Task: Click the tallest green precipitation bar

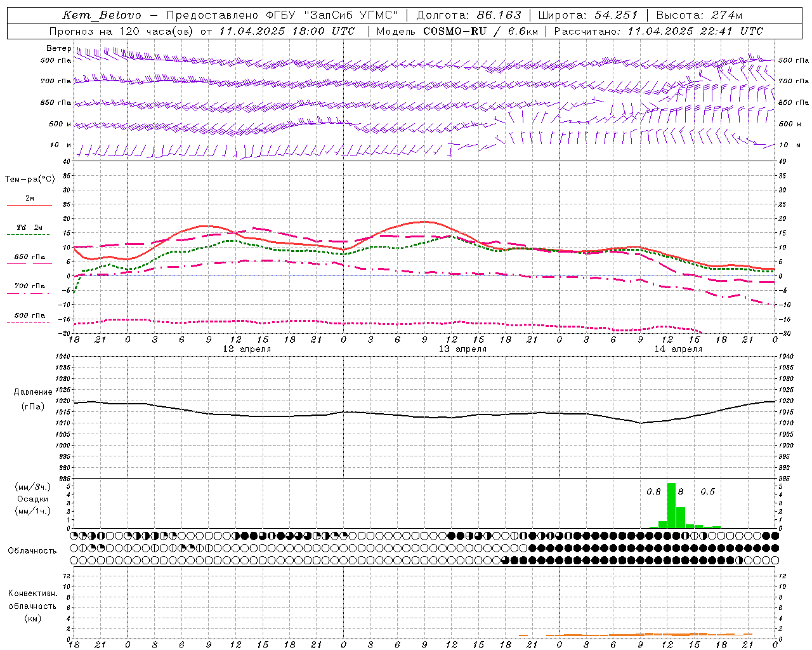Action: 671,505
